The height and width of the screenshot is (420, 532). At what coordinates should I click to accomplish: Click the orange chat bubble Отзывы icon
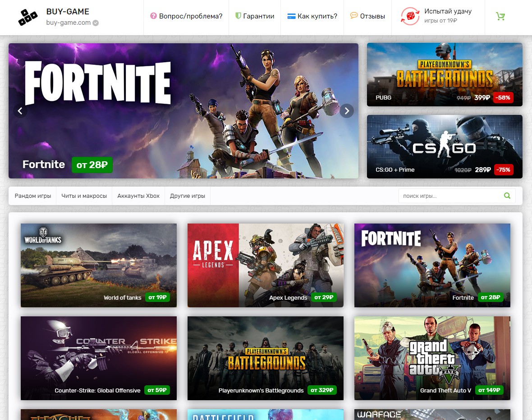point(354,16)
